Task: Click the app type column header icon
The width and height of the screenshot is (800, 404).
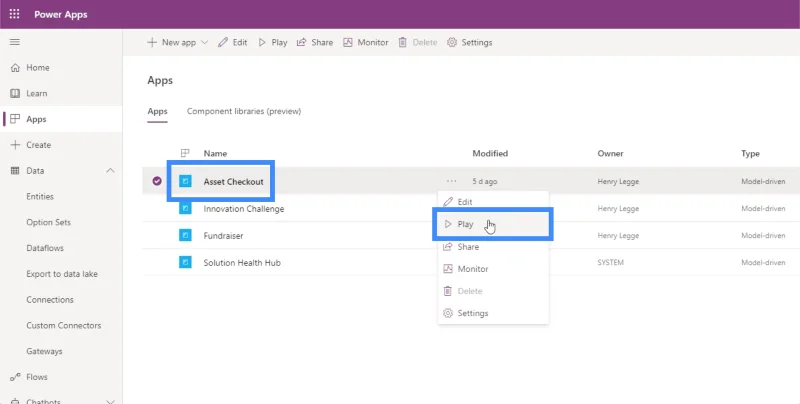Action: 185,153
